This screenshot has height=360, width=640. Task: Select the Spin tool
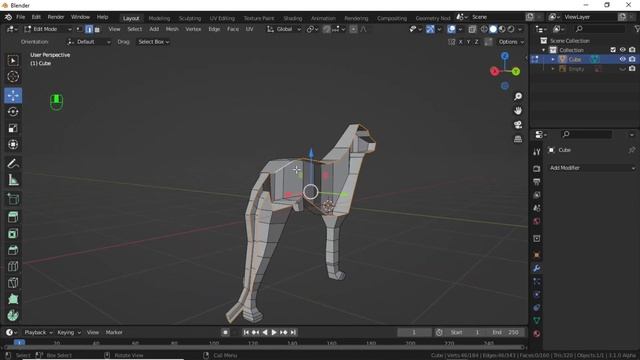[13, 316]
